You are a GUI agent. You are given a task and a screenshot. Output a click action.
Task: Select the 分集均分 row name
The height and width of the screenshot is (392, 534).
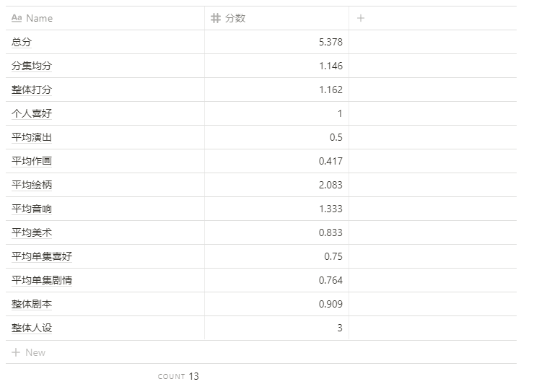click(31, 66)
